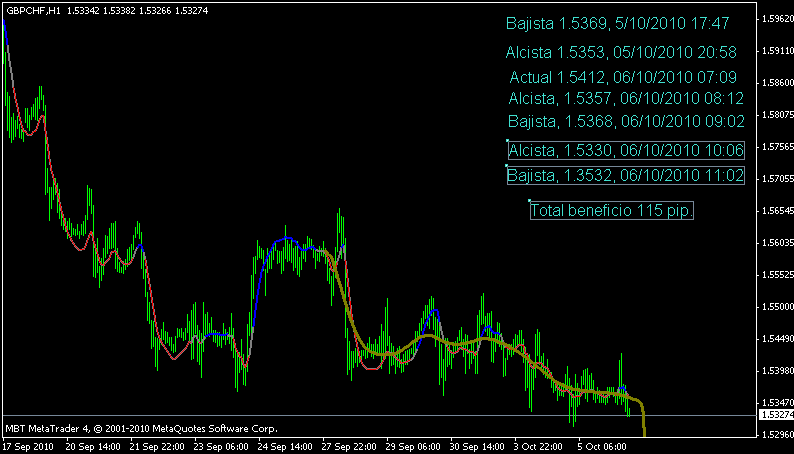Image resolution: width=794 pixels, height=454 pixels.
Task: Click the '29 Sep 06:00' time axis label
Action: pyautogui.click(x=413, y=446)
